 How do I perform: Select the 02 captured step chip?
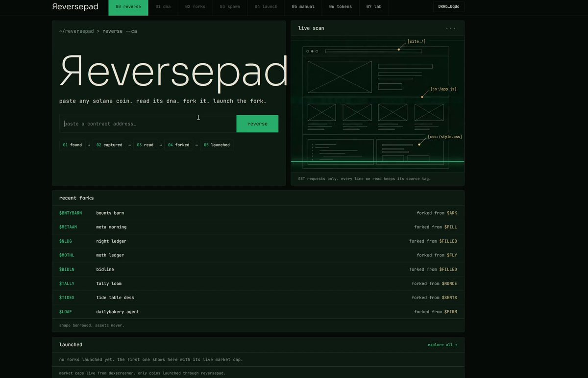109,145
